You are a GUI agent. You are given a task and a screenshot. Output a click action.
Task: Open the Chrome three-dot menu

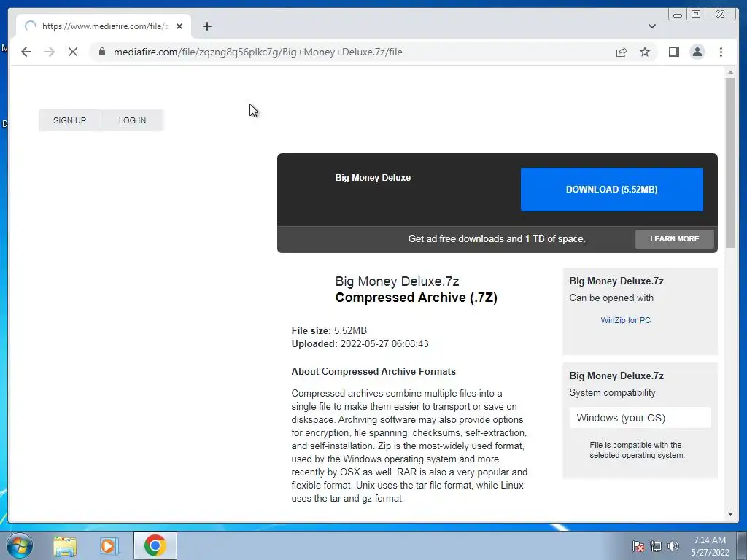[721, 52]
